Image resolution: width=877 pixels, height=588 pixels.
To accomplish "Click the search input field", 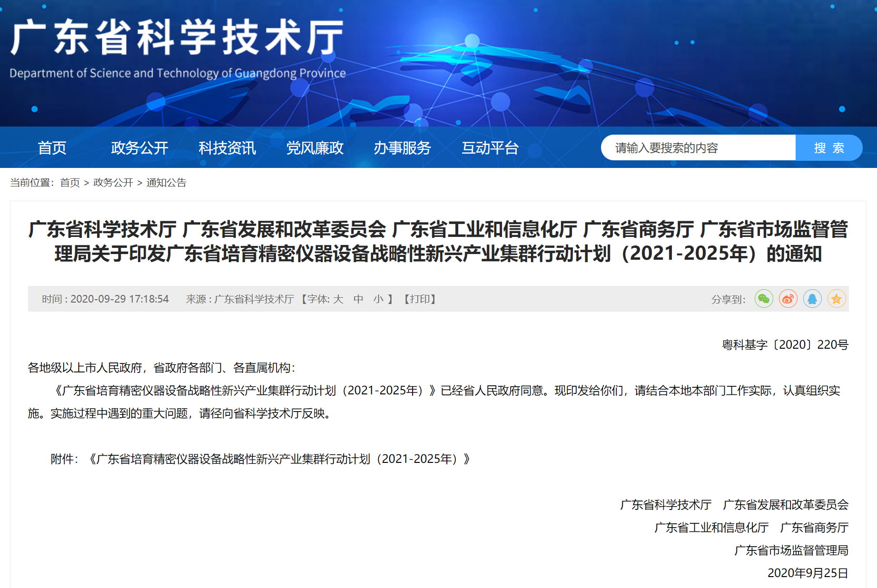I will (698, 148).
